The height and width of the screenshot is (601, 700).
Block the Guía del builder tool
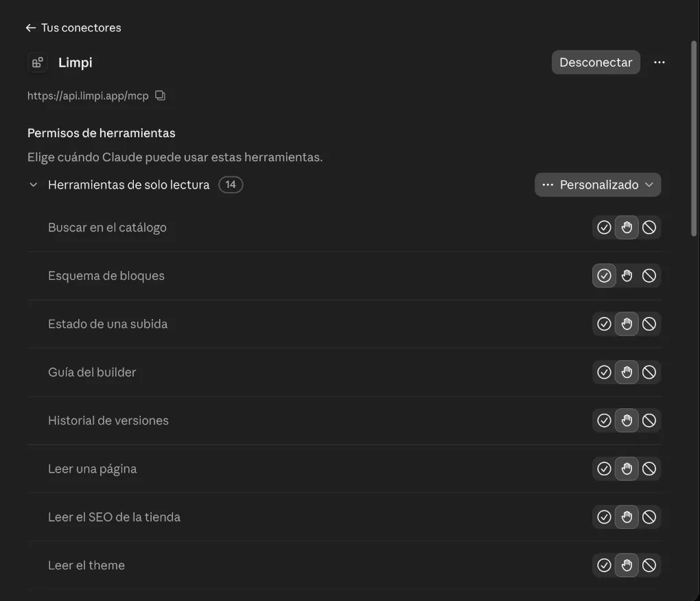[649, 372]
